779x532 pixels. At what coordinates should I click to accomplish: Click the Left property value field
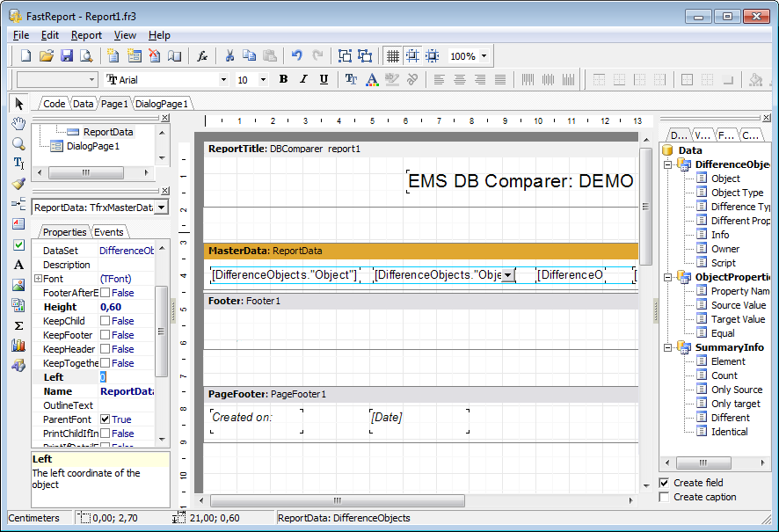click(x=127, y=377)
